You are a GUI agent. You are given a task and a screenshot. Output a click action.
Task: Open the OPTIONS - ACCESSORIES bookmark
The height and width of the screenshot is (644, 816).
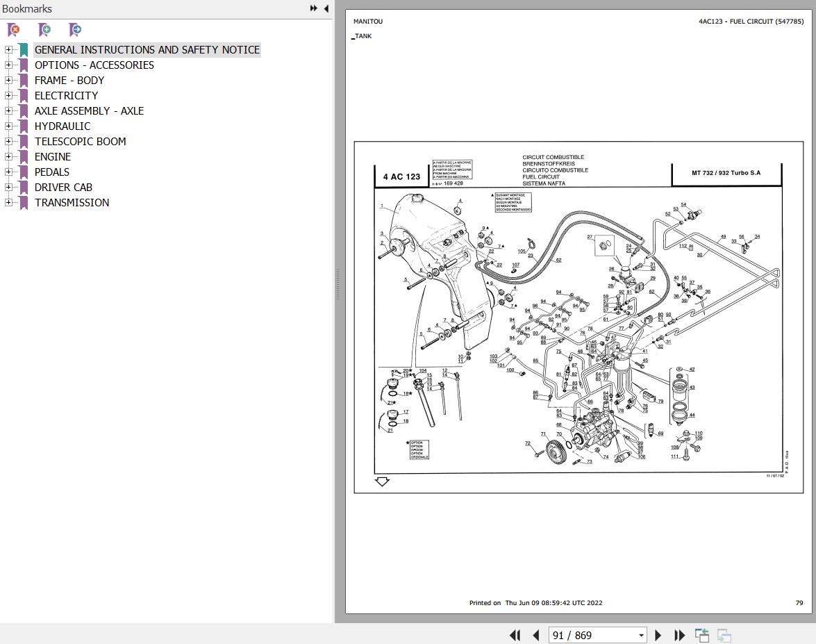point(94,65)
